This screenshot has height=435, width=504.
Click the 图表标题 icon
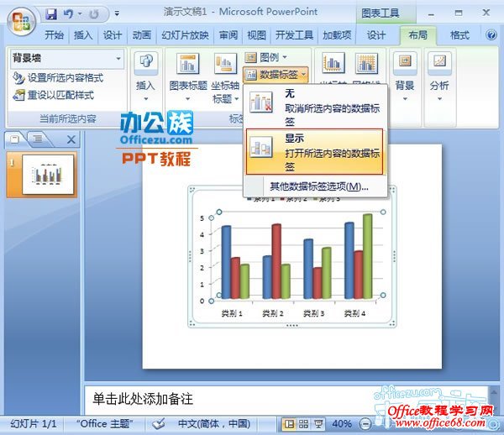click(x=188, y=63)
